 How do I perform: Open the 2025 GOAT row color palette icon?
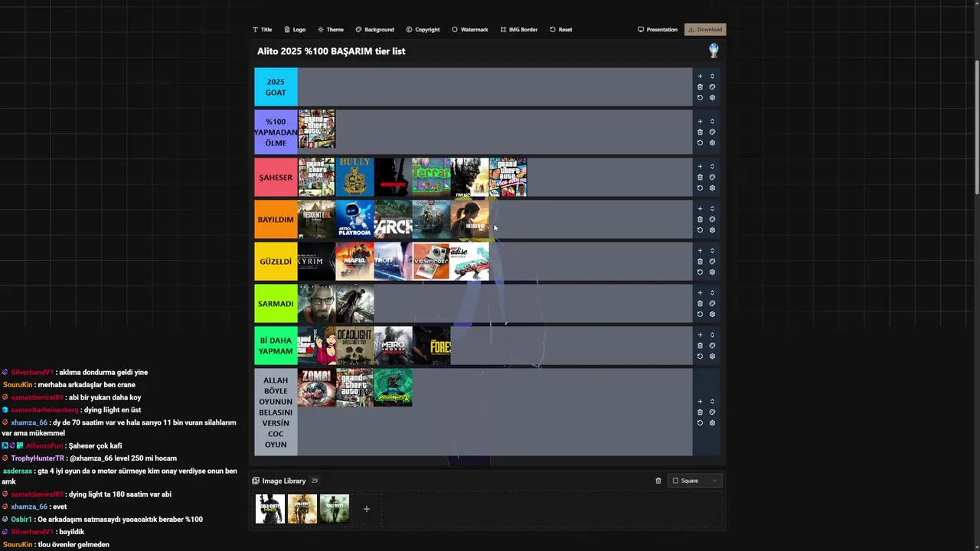(x=712, y=87)
